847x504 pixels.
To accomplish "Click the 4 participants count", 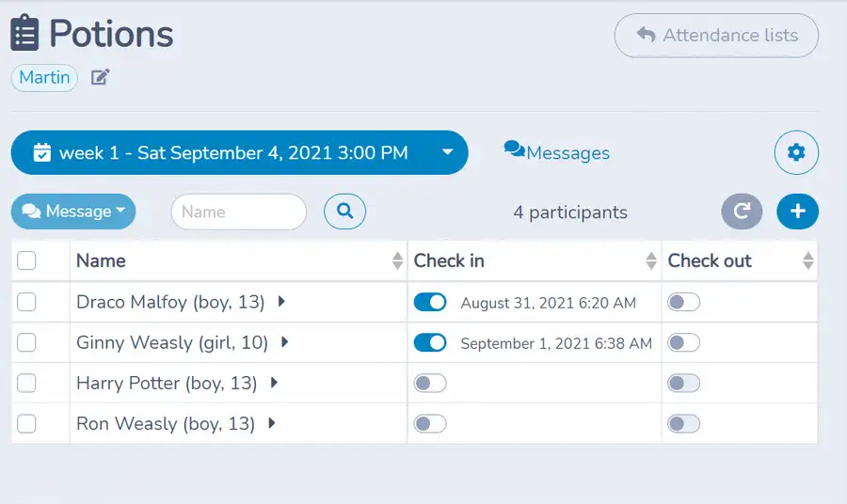I will 570,213.
